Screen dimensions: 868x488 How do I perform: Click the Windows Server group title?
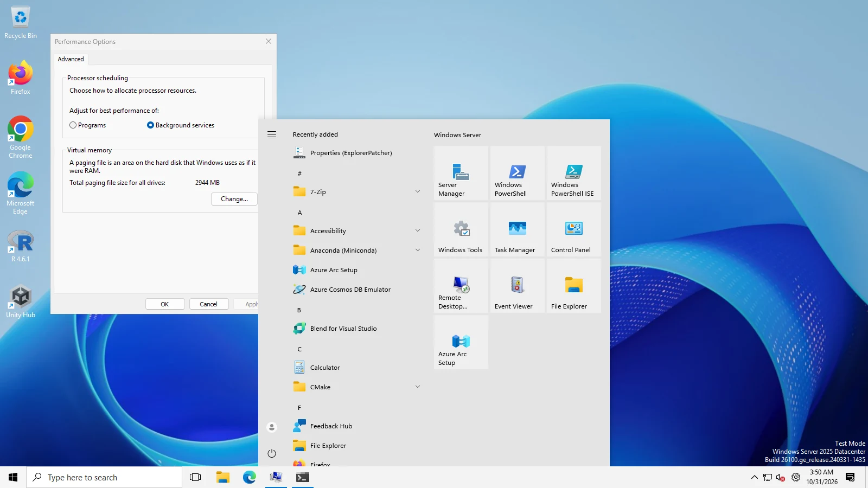click(x=457, y=135)
